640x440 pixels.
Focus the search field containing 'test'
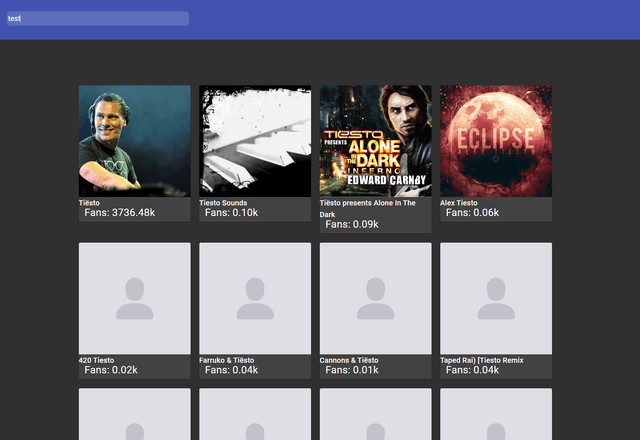point(98,18)
